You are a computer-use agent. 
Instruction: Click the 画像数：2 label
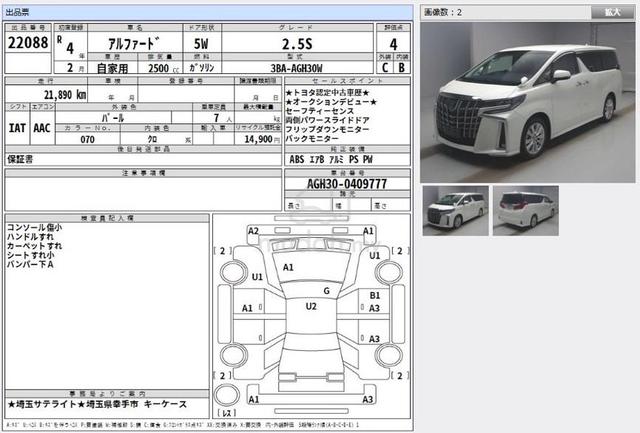(x=443, y=12)
